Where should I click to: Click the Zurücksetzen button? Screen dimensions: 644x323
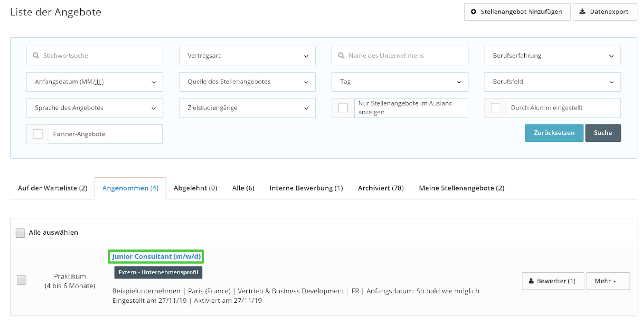pyautogui.click(x=554, y=133)
